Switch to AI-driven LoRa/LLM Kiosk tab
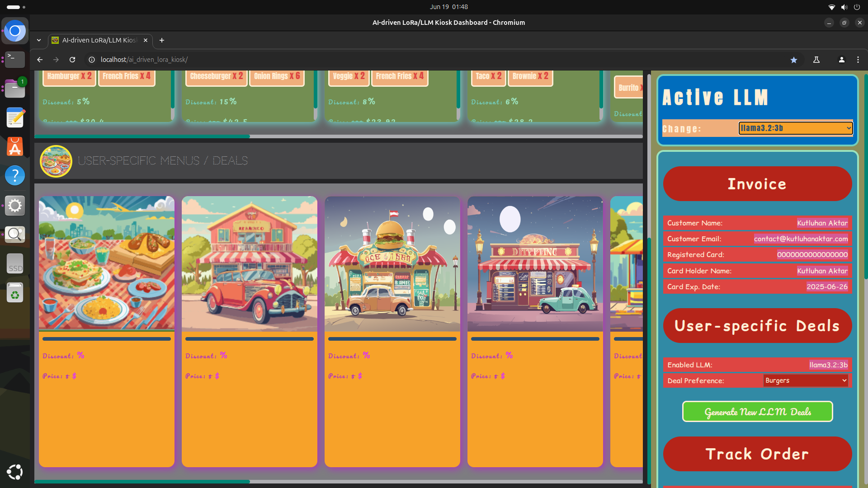The image size is (868, 488). tap(99, 40)
